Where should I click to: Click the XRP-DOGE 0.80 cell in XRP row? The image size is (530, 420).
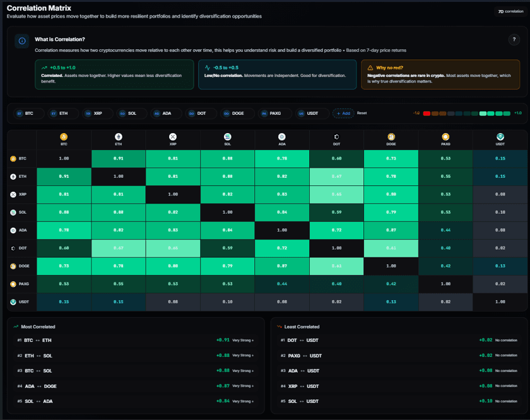[391, 194]
